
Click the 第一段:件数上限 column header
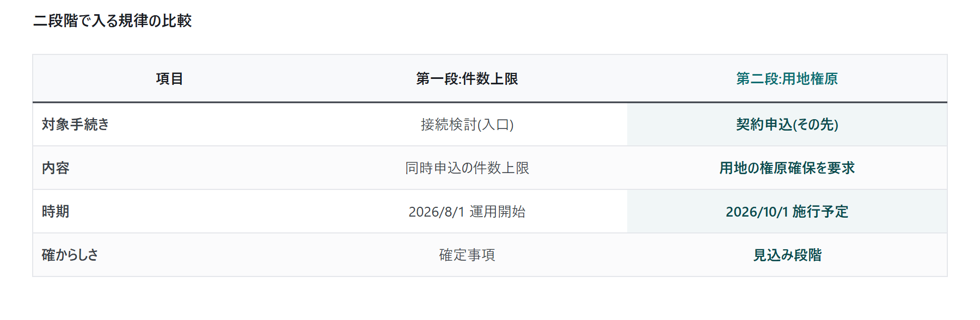(467, 78)
